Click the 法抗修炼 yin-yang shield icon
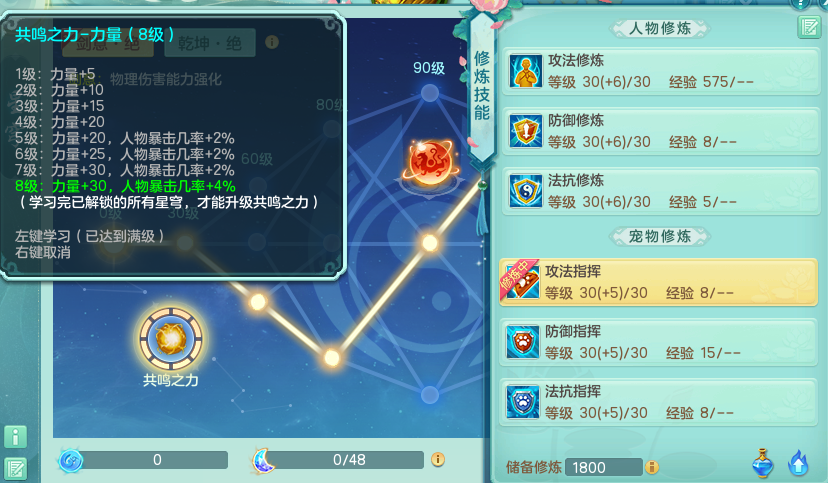Screen dimensions: 828x483 coord(525,191)
